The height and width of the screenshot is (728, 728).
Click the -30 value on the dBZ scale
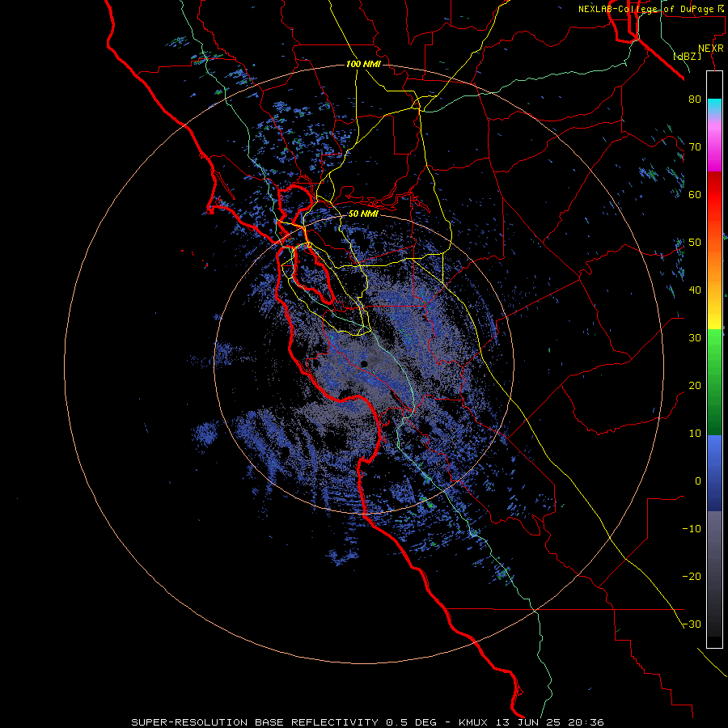point(692,624)
